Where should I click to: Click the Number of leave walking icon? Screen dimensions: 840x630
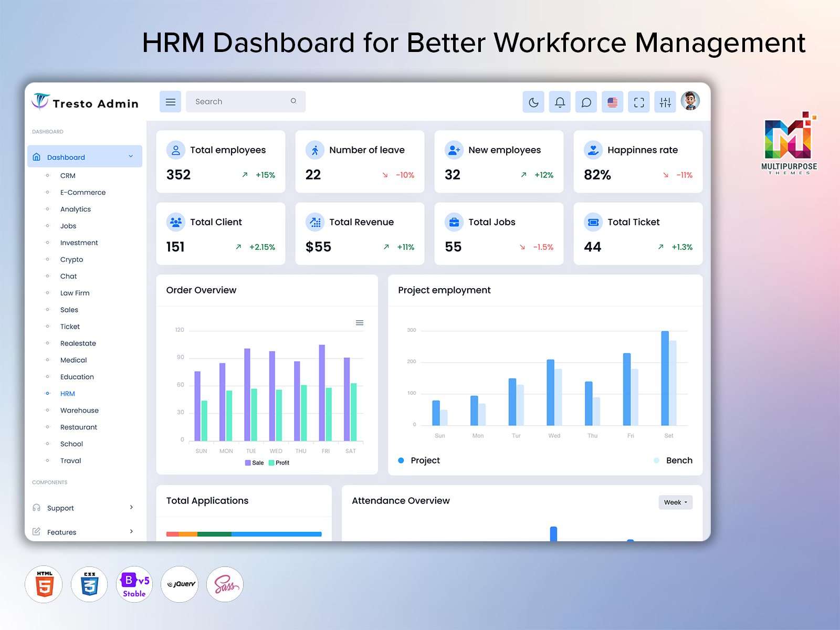[x=315, y=150]
